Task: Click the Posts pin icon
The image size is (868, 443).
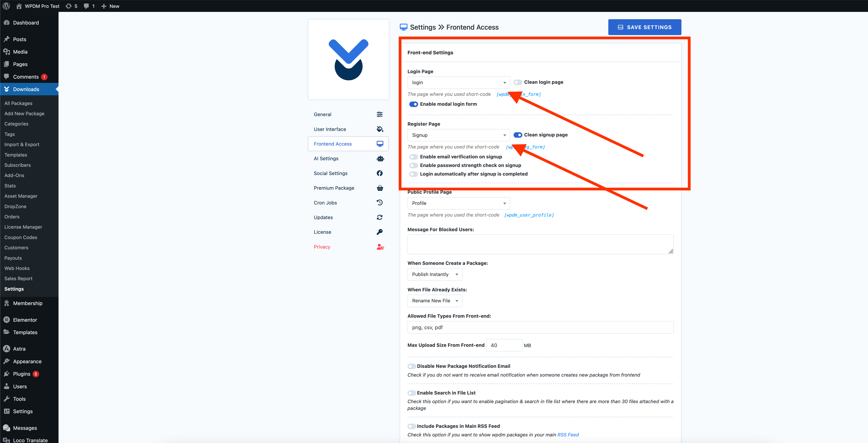Action: pos(6,39)
